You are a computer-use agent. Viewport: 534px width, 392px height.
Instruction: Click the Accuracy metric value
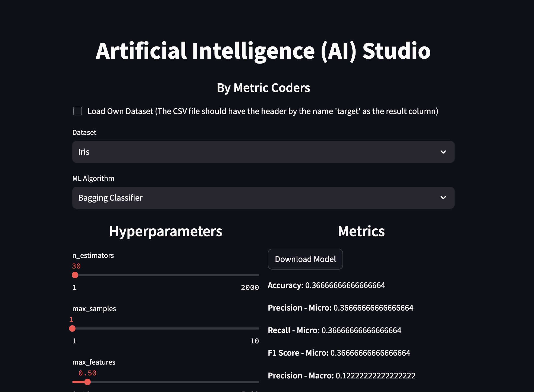click(345, 285)
